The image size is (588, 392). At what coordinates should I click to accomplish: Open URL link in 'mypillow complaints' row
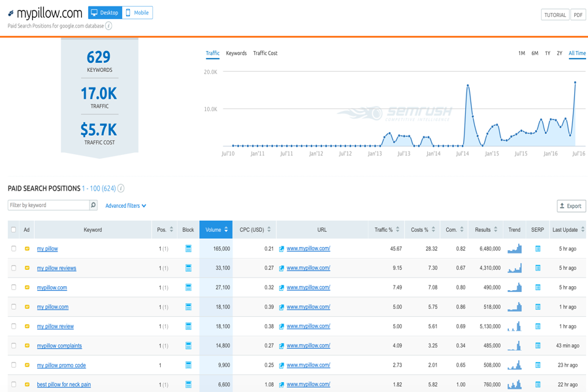click(x=308, y=346)
